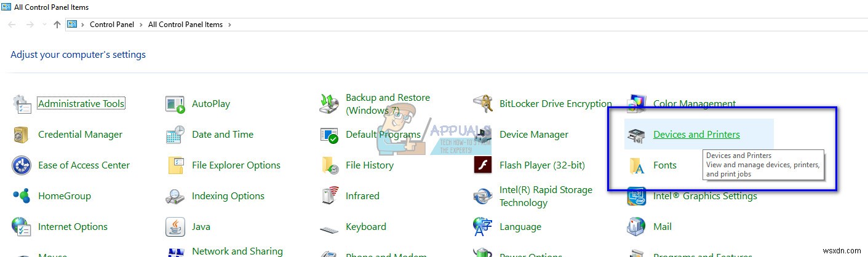868x257 pixels.
Task: Open the Intel Graphics Settings icon
Action: point(637,196)
